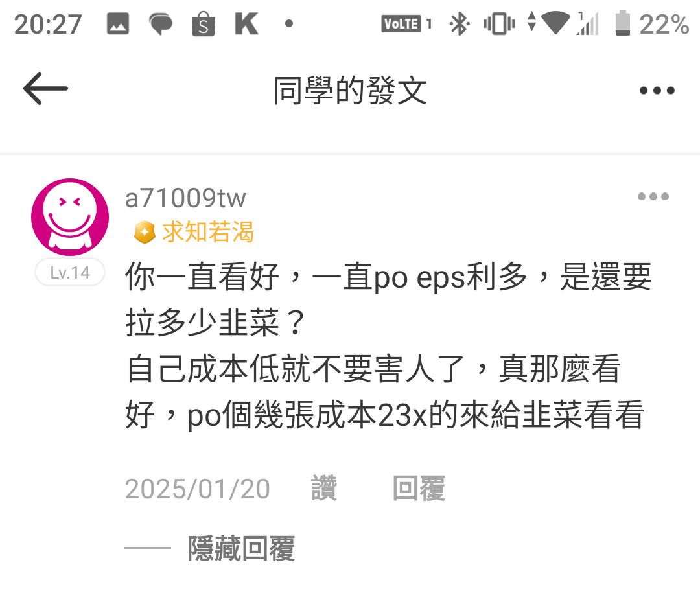This screenshot has height=591, width=700.
Task: Tap the gallery image notification icon
Action: (x=118, y=24)
